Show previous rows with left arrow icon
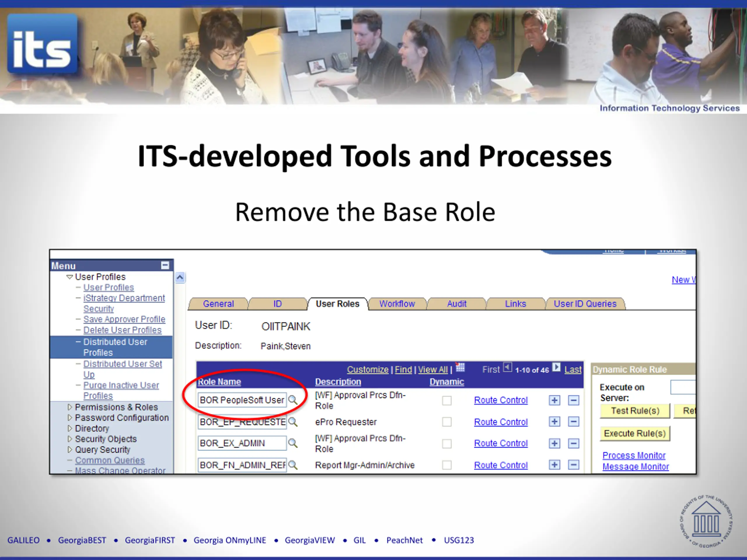Viewport: 747px width, 560px height. pos(507,367)
